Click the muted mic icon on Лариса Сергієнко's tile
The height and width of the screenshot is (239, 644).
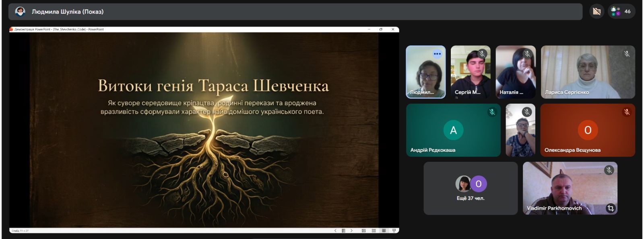pyautogui.click(x=626, y=54)
